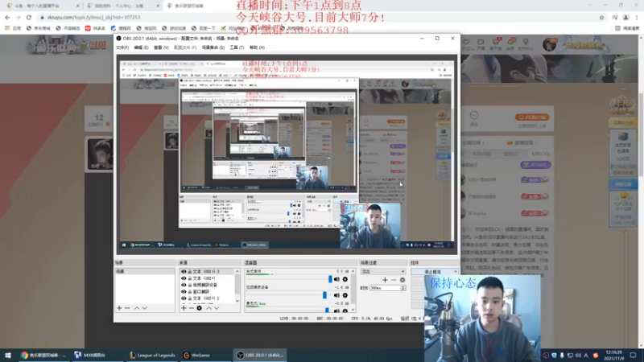
Task: Mute the 视频捕获设备 mixer channel
Action: (336, 295)
